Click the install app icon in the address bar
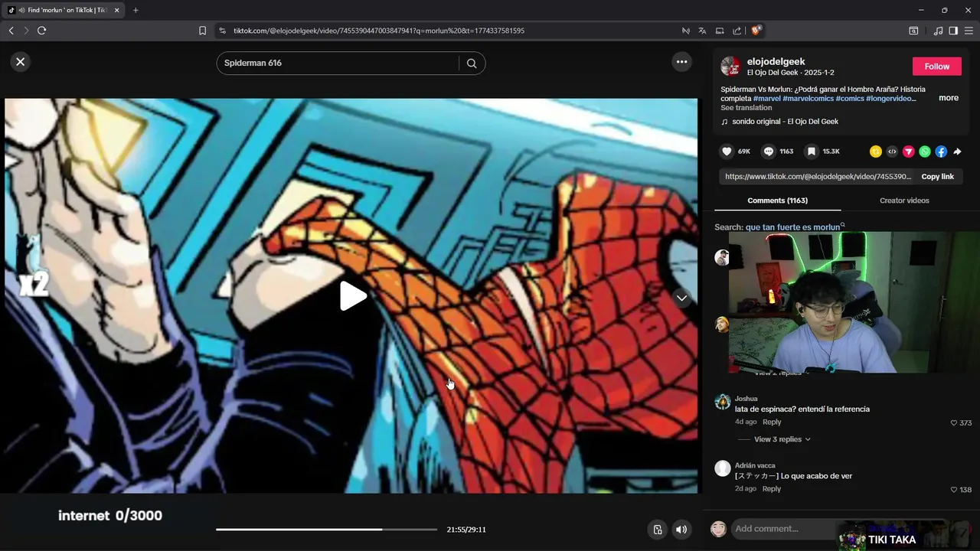980x551 pixels. [x=720, y=31]
